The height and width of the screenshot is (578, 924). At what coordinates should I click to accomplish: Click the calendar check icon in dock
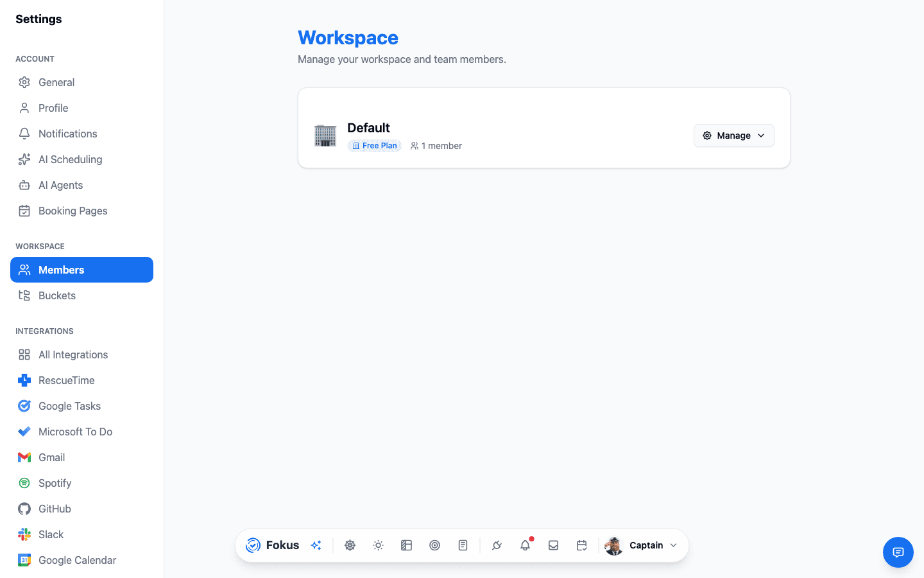click(582, 545)
